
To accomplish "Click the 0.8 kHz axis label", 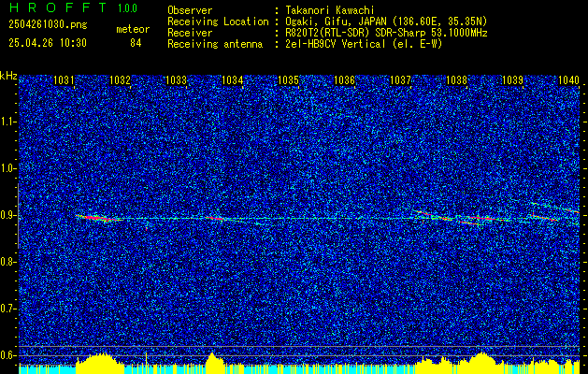I will click(7, 262).
